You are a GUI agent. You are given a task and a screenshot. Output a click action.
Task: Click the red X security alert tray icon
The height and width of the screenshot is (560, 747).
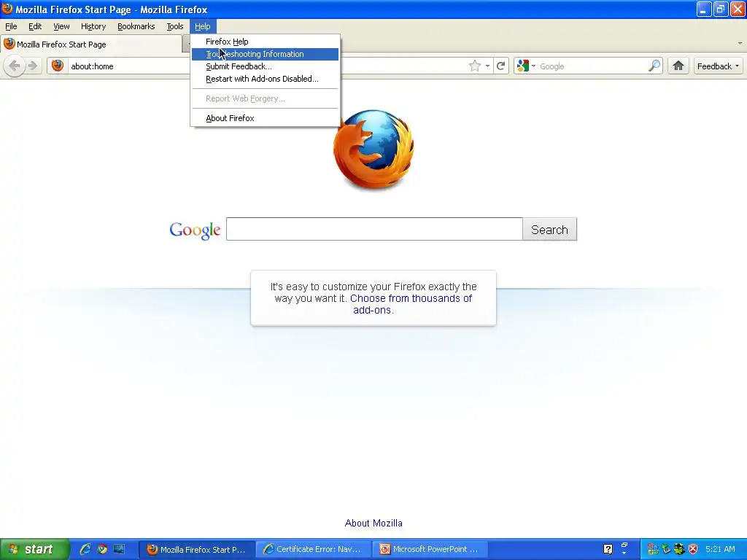(x=693, y=549)
